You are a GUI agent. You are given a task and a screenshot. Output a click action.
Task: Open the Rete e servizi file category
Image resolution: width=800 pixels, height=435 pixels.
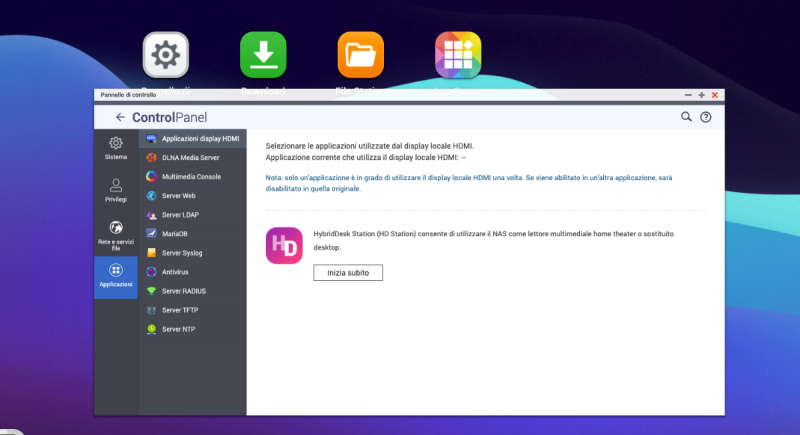click(x=116, y=233)
